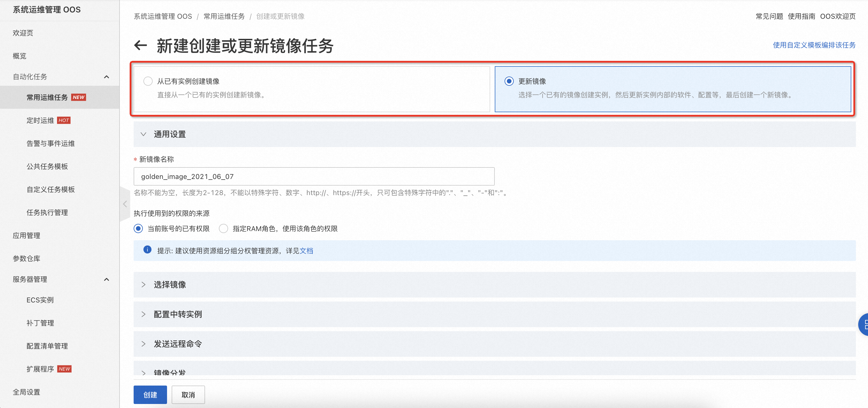Open 告警与事件运维 in the sidebar
This screenshot has height=408, width=868.
[51, 143]
